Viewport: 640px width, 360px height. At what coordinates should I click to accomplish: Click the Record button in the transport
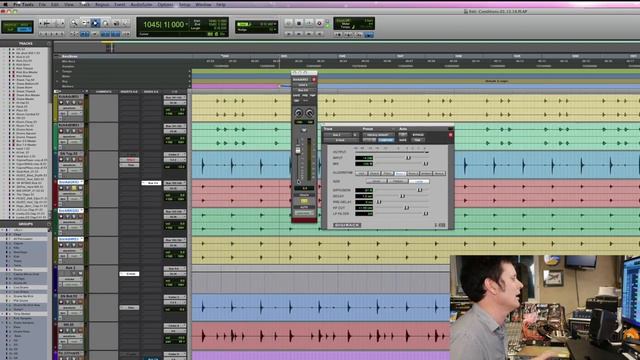click(x=320, y=23)
